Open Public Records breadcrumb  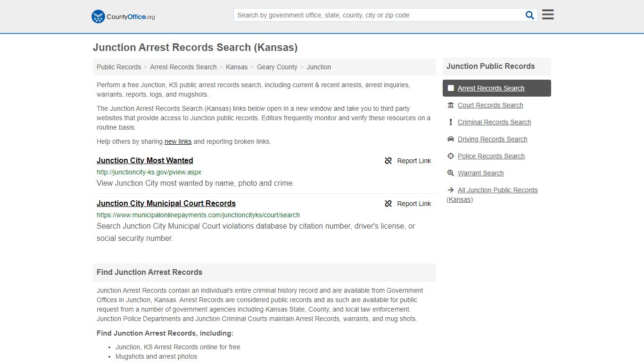(119, 67)
